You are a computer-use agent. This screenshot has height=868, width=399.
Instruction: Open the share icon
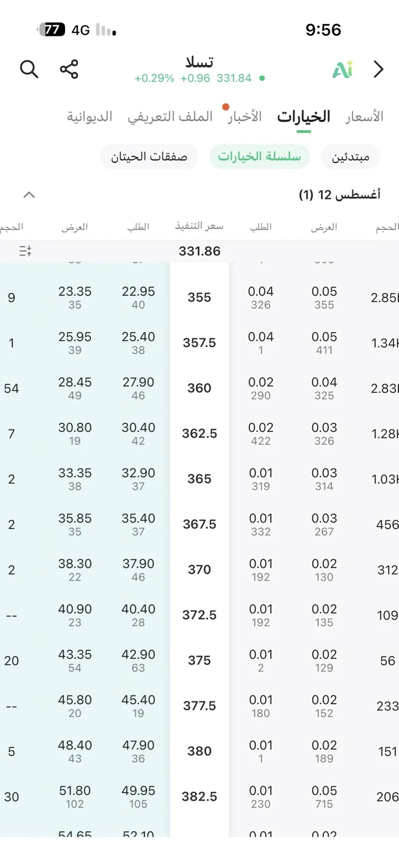coord(69,69)
